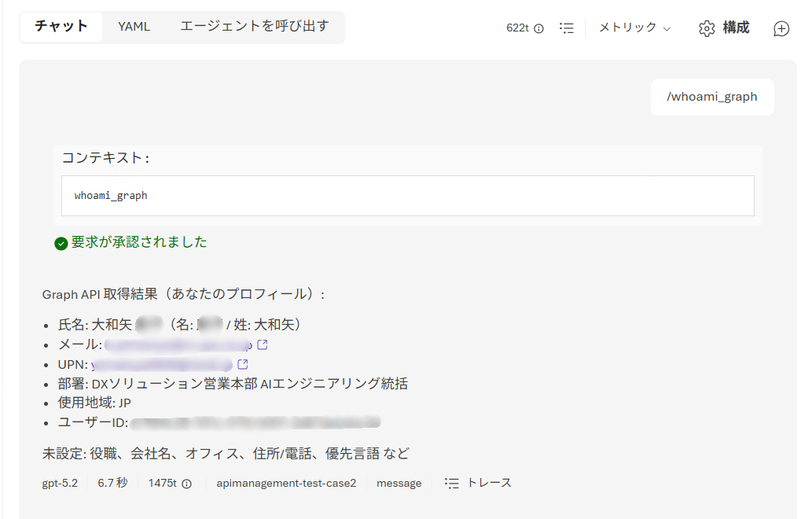This screenshot has height=519, width=812.
Task: Select the 使用地域: JP line
Action: tap(94, 403)
